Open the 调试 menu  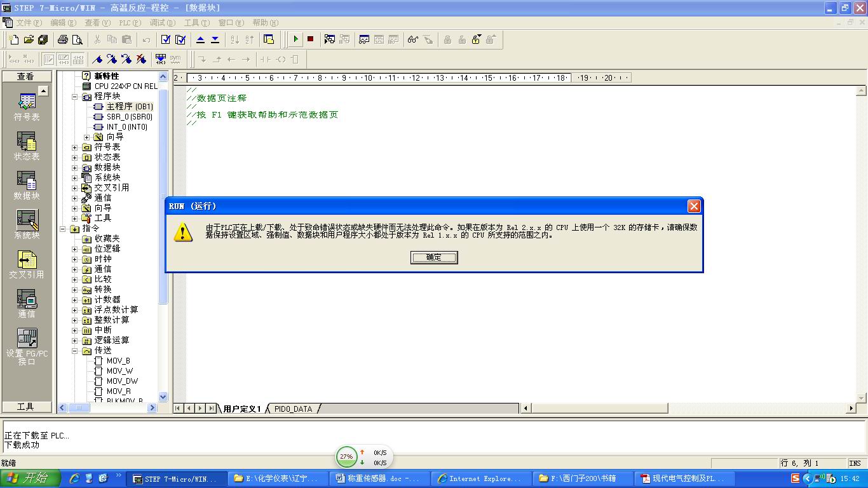click(162, 23)
